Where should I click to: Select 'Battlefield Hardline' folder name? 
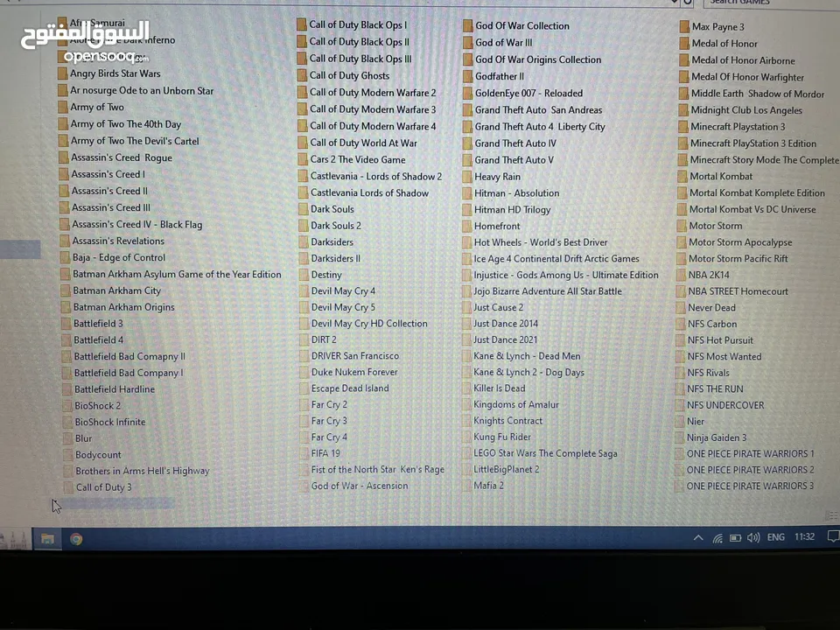(x=115, y=389)
